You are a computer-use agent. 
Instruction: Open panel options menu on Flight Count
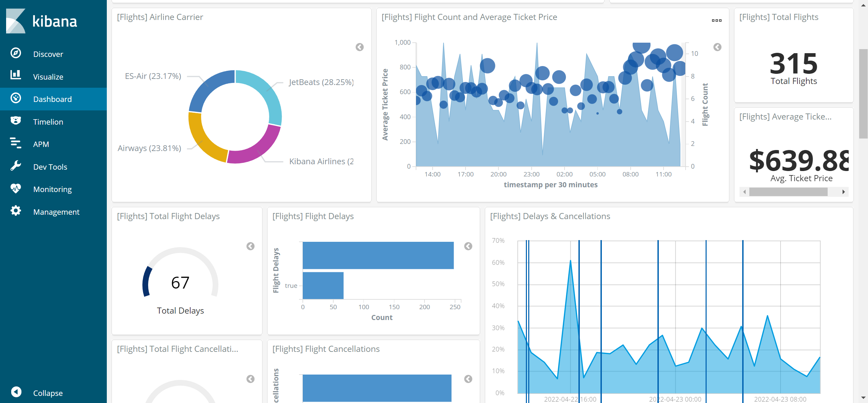[x=716, y=21]
